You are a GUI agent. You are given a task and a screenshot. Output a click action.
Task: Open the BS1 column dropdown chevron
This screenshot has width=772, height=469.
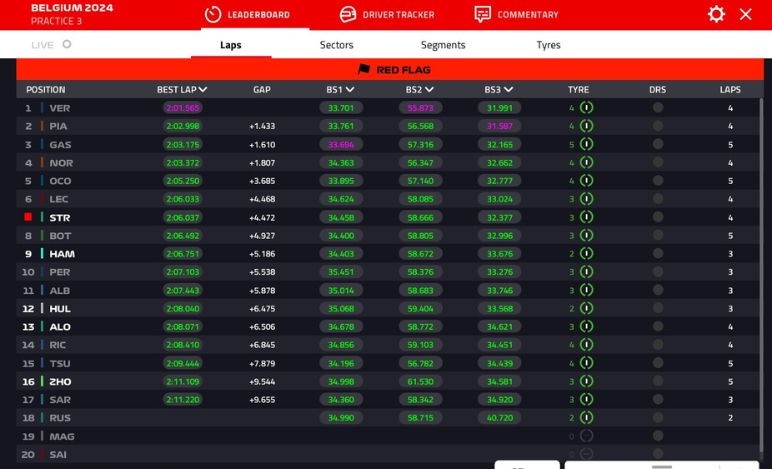[x=350, y=90]
